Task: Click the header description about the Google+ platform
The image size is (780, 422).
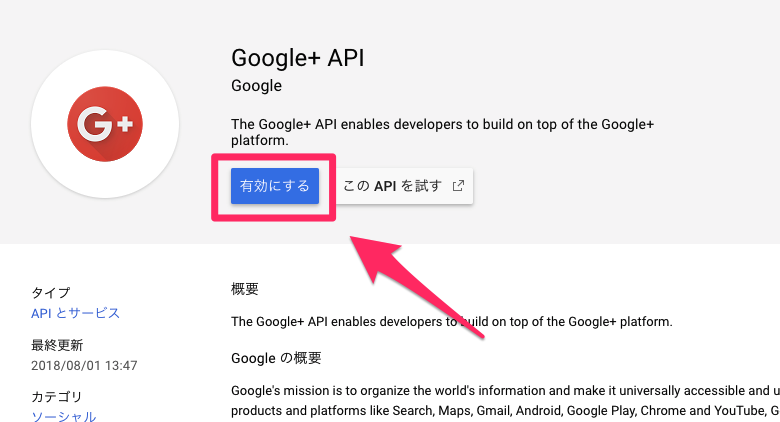Action: point(442,132)
